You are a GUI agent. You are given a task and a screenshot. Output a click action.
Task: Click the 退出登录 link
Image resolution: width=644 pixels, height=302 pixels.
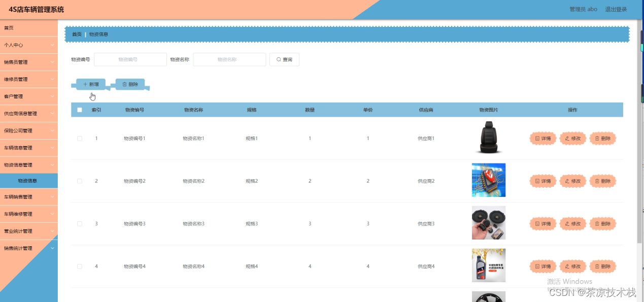[617, 9]
